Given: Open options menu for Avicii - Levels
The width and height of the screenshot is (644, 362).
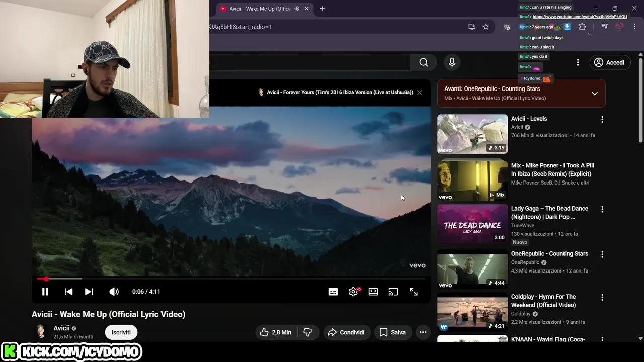Looking at the screenshot, I should [x=602, y=120].
